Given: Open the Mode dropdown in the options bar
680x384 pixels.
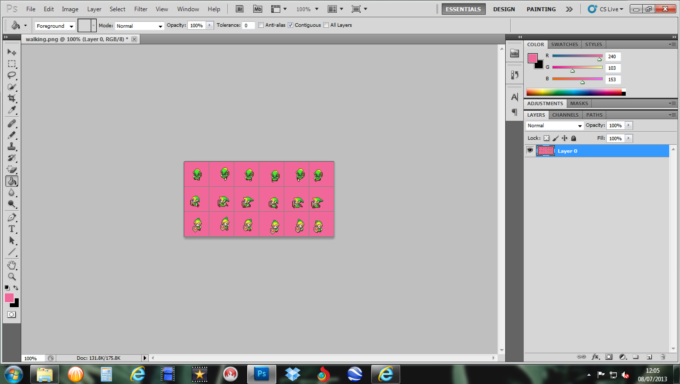Looking at the screenshot, I should [139, 26].
